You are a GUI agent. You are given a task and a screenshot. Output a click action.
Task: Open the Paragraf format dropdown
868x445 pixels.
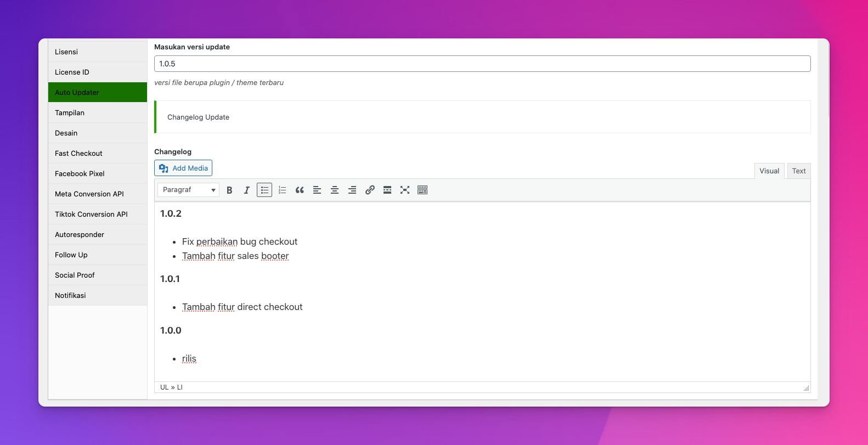pos(188,190)
